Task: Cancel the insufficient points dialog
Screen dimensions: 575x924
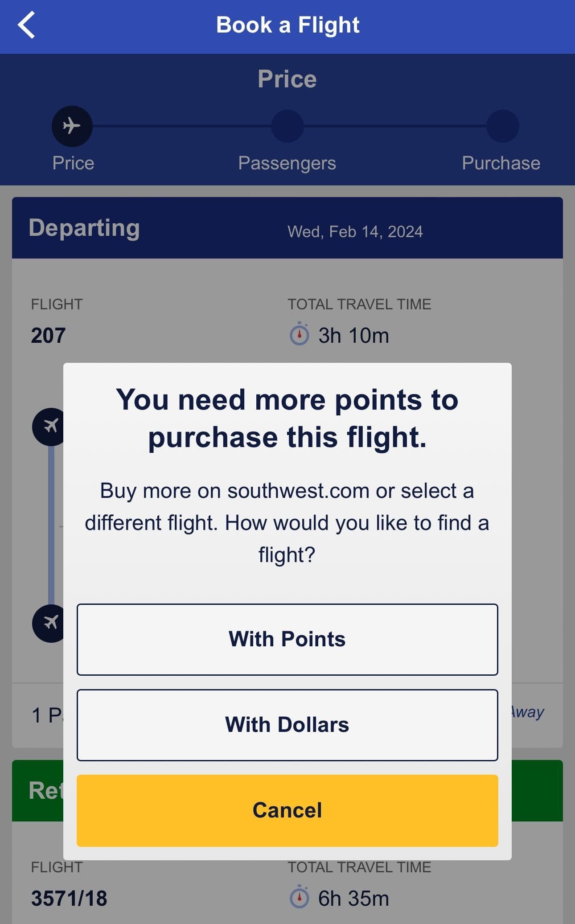Action: [287, 811]
